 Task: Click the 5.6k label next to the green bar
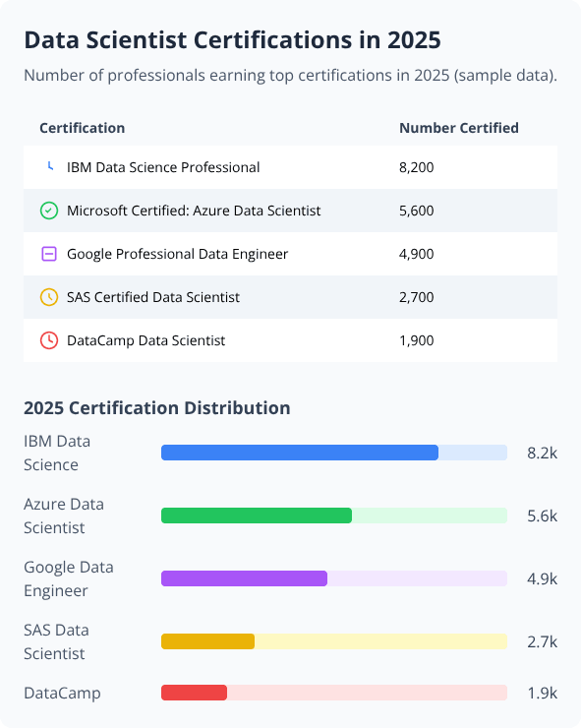[542, 516]
